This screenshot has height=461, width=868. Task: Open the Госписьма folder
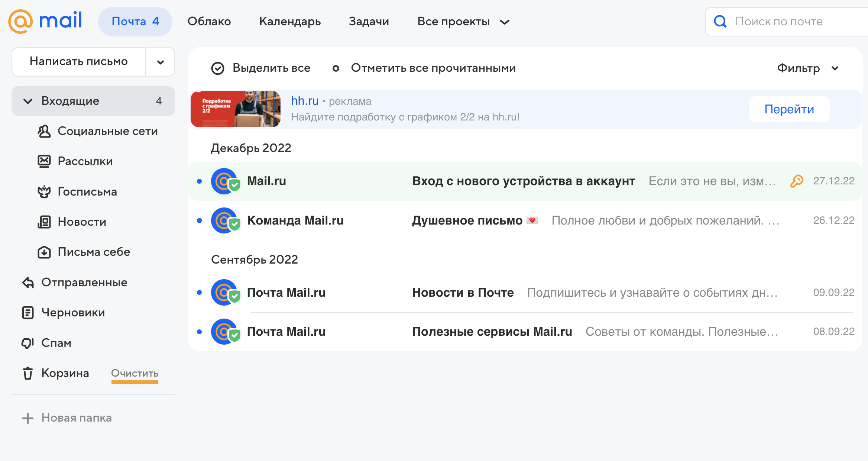click(x=87, y=192)
